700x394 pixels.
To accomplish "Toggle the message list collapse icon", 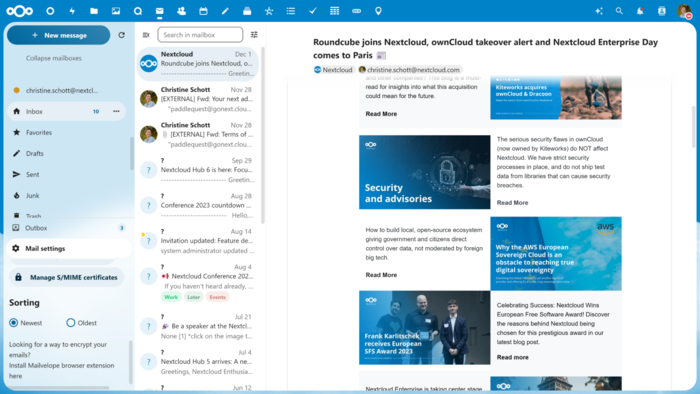I will (146, 35).
